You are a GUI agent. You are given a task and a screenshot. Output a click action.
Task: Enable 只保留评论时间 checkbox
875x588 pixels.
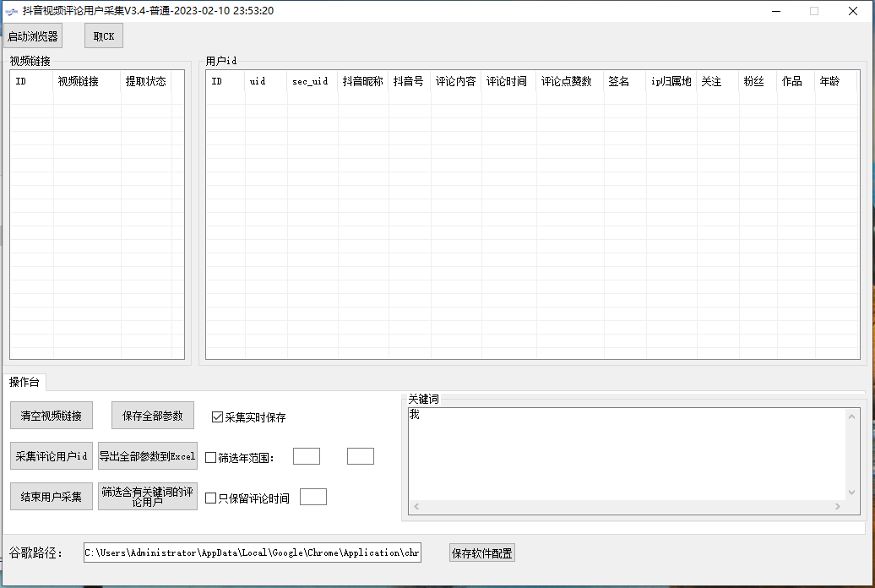click(x=211, y=498)
